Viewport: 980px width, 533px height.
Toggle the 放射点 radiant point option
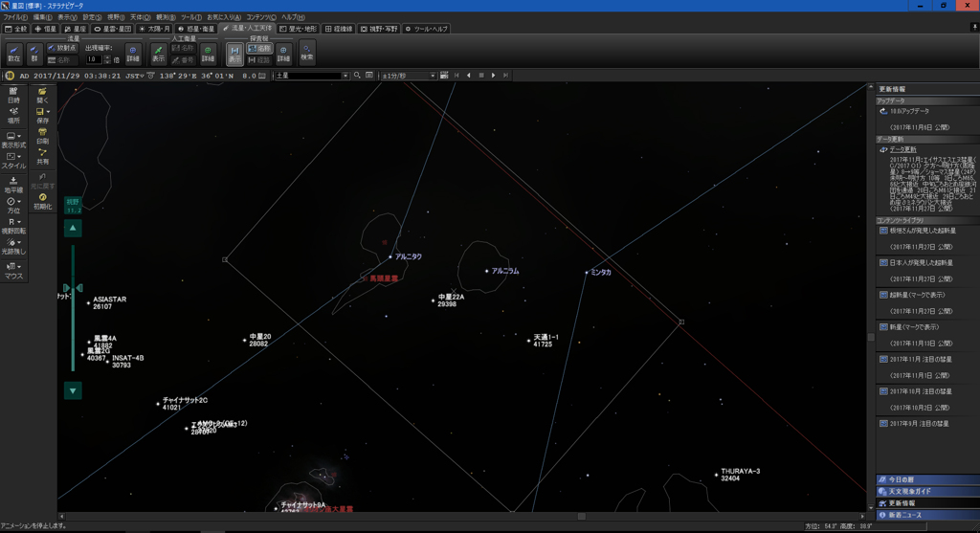point(63,47)
